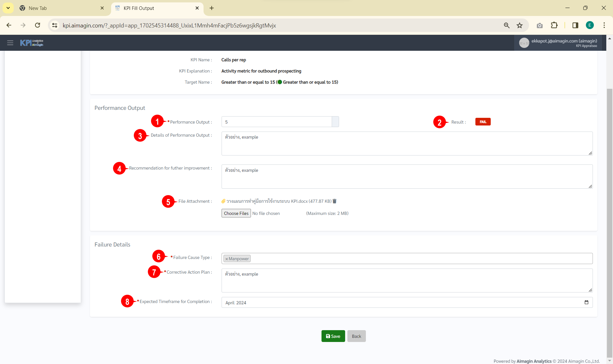Image resolution: width=613 pixels, height=364 pixels.
Task: Save the KPI output form
Action: click(x=333, y=336)
